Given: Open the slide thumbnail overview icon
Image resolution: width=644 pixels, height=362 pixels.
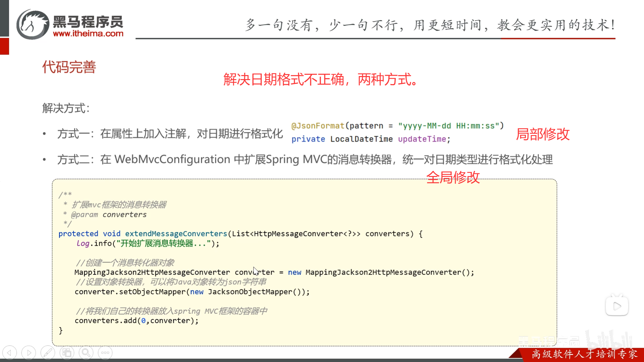Looking at the screenshot, I should (x=67, y=353).
